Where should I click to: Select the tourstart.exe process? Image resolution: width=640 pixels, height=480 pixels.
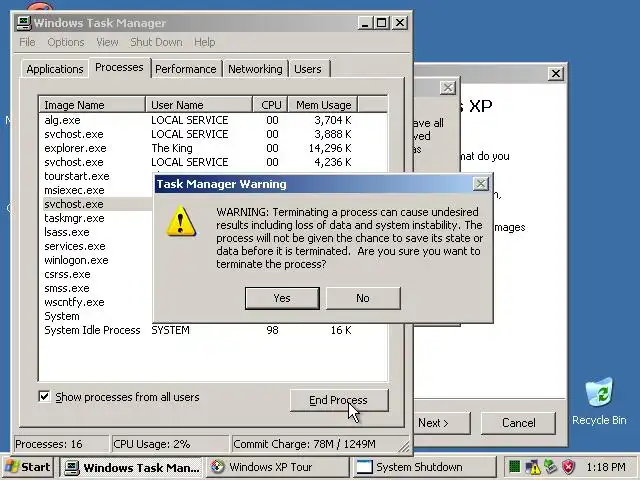point(77,176)
